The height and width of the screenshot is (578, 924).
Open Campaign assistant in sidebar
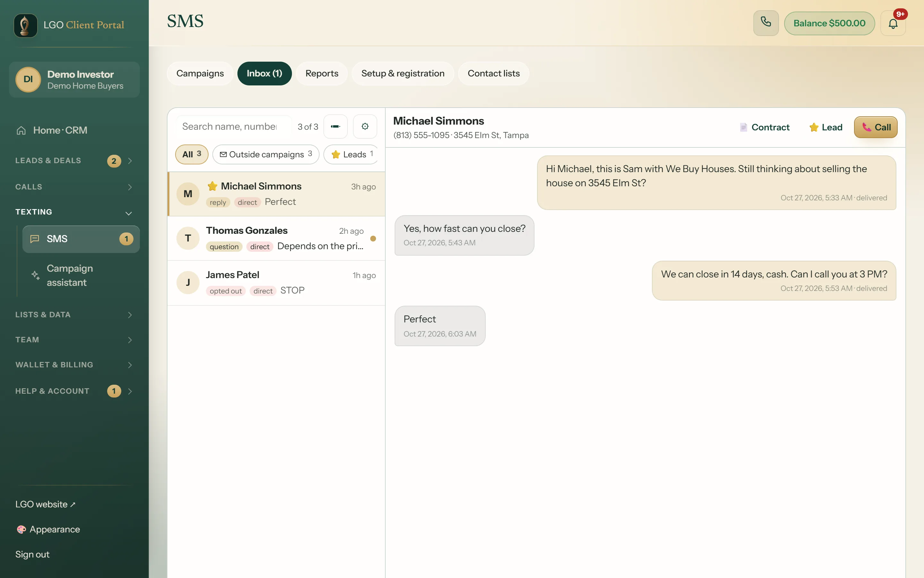point(81,275)
